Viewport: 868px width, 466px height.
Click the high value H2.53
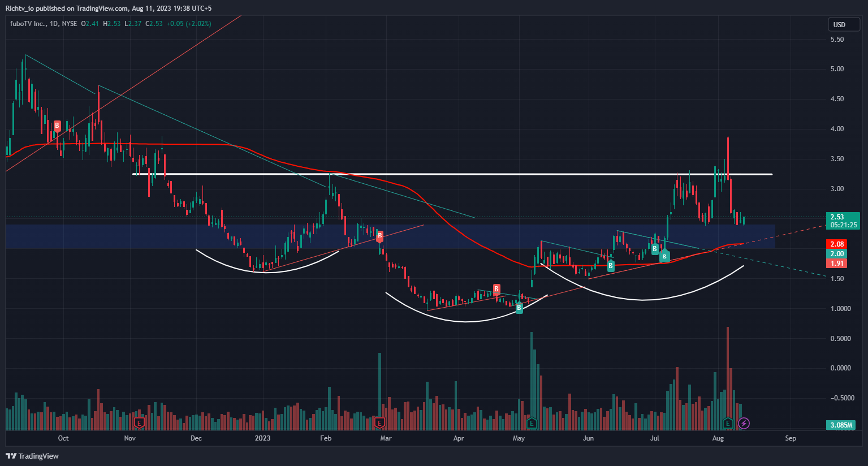(111, 24)
